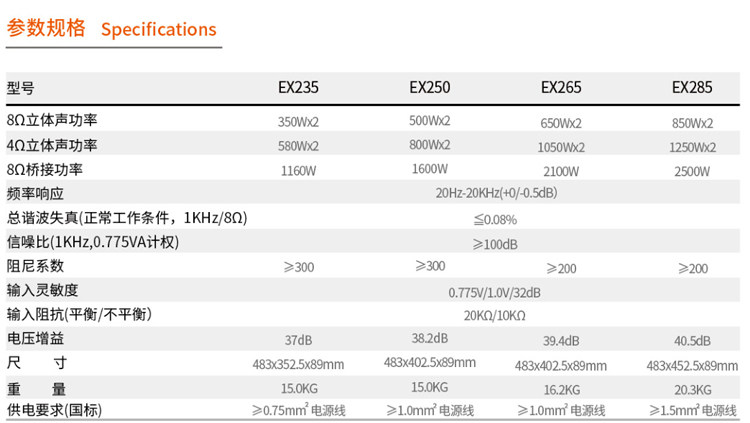Screen dimensions: 750x423
Task: Select the 20Hz-20KHz frequency response value
Action: (x=496, y=193)
